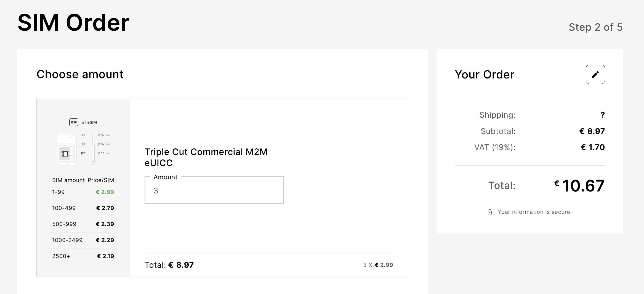The width and height of the screenshot is (644, 294).
Task: Click the SIM thickness gauge illustration
Action: [94, 149]
